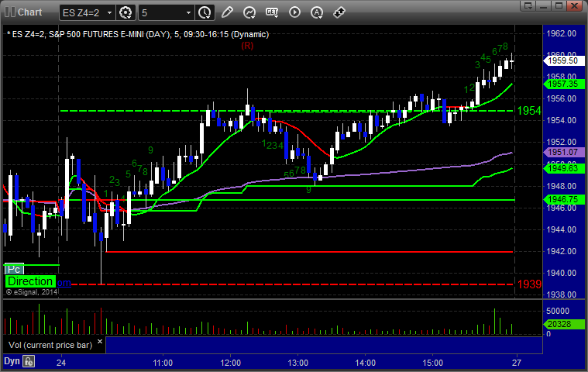
Task: Click the eSignal 2014 copyright text
Action: pyautogui.click(x=32, y=291)
